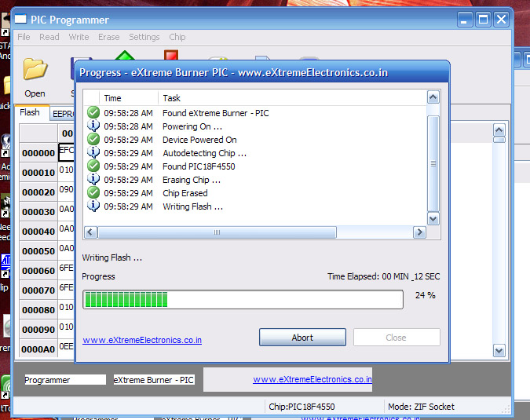Screen dimensions: 530x420
Task: Click the Time column header
Action: coord(129,98)
